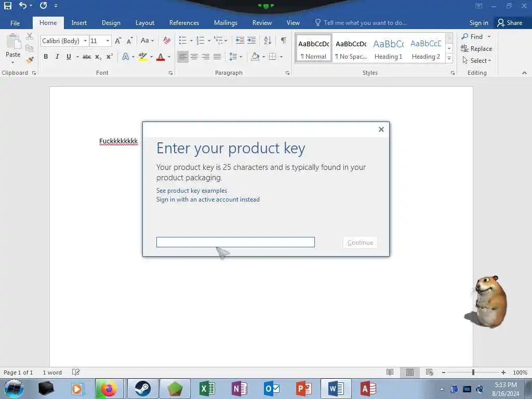Open the Select dropdown in Editing

tap(477, 60)
